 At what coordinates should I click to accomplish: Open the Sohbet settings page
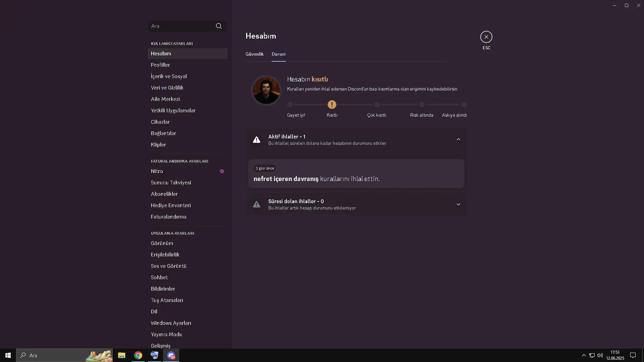(x=187, y=278)
